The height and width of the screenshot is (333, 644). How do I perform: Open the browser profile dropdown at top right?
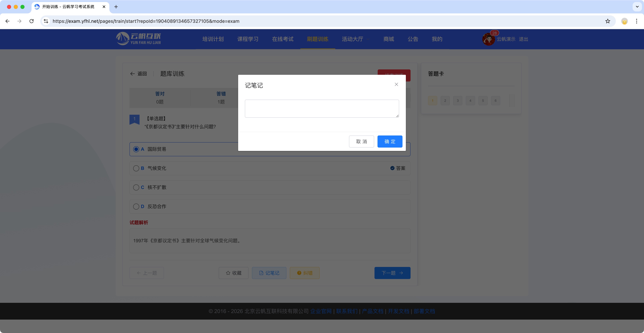tap(624, 21)
